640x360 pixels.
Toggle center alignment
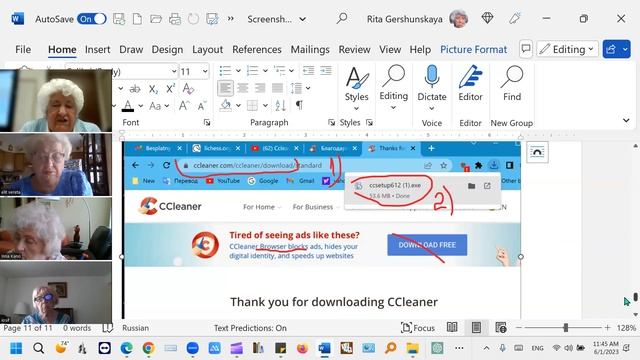tap(242, 88)
